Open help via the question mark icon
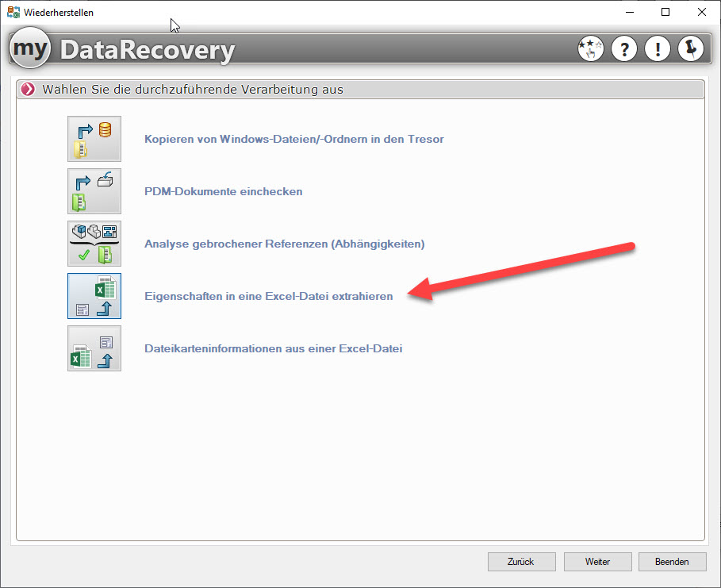 point(624,48)
